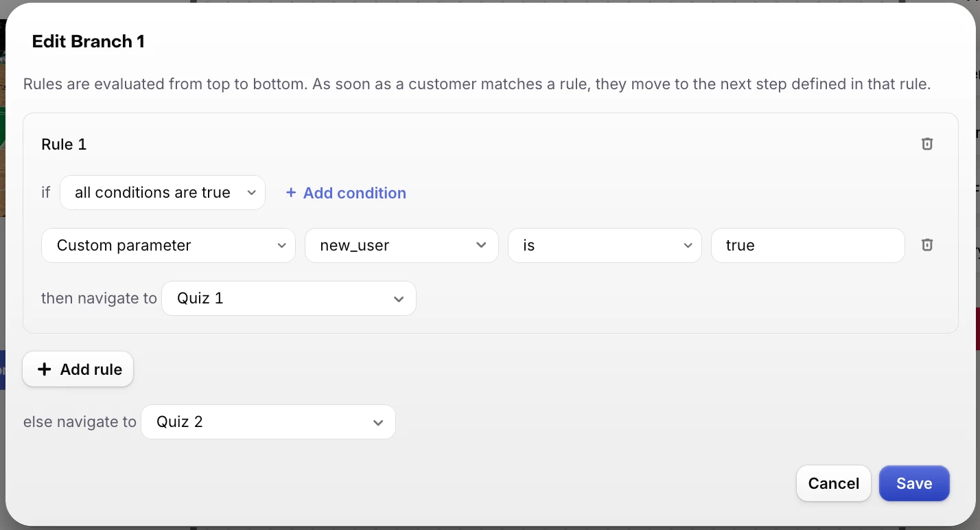
Task: Click the chevron in the Quiz 1 dropdown
Action: (x=399, y=299)
